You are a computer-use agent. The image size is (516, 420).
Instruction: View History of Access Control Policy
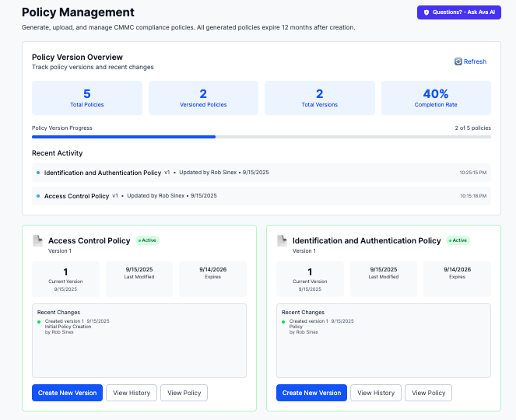click(132, 393)
